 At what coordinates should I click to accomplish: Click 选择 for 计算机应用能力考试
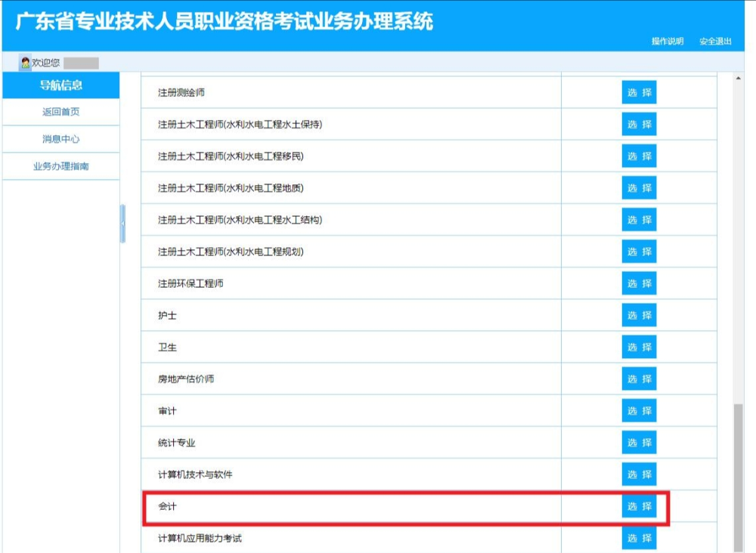tap(640, 539)
